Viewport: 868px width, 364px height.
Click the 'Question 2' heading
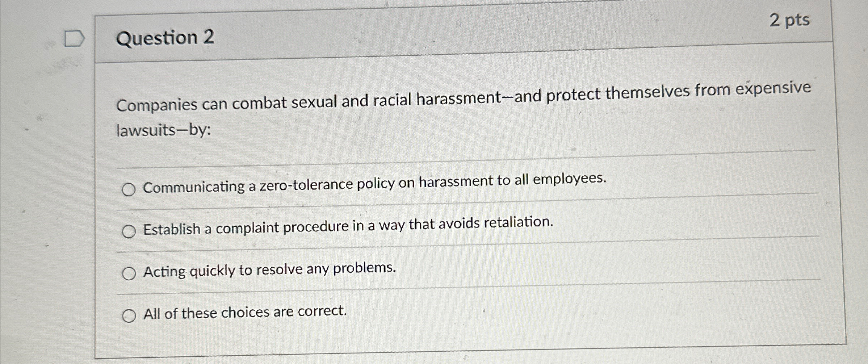(x=165, y=38)
